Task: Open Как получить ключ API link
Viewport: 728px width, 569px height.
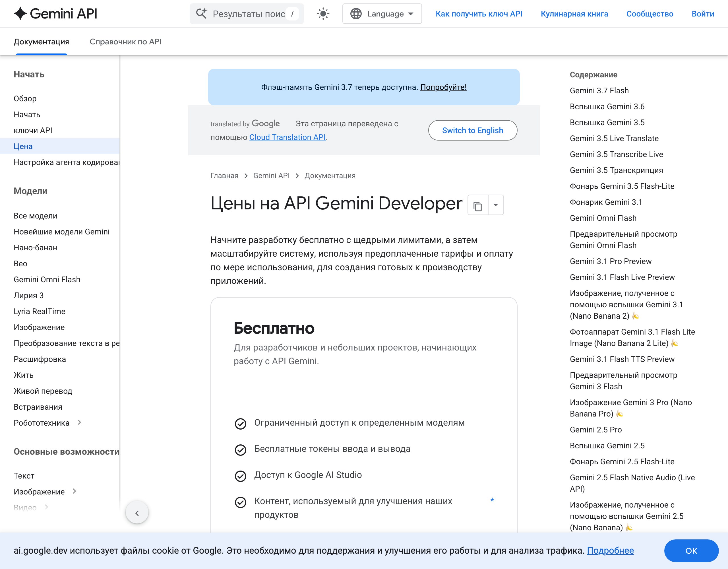Action: tap(479, 14)
